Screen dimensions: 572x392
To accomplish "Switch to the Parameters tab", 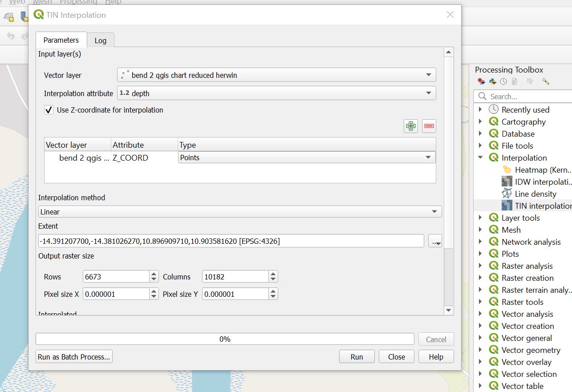I will coord(61,40).
